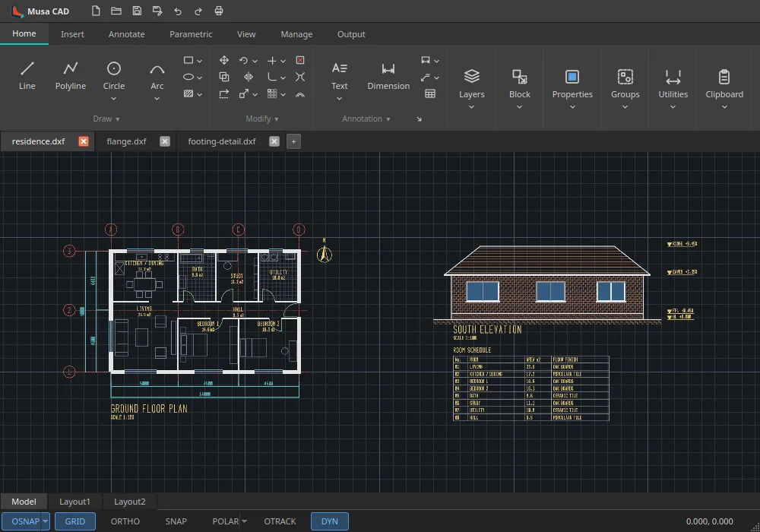Pick the Rectangle draw tool
The width and height of the screenshot is (760, 532).
click(x=188, y=60)
